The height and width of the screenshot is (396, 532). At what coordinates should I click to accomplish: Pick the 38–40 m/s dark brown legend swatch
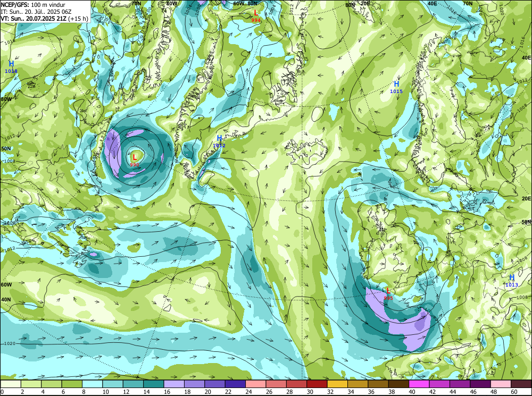[399, 384]
